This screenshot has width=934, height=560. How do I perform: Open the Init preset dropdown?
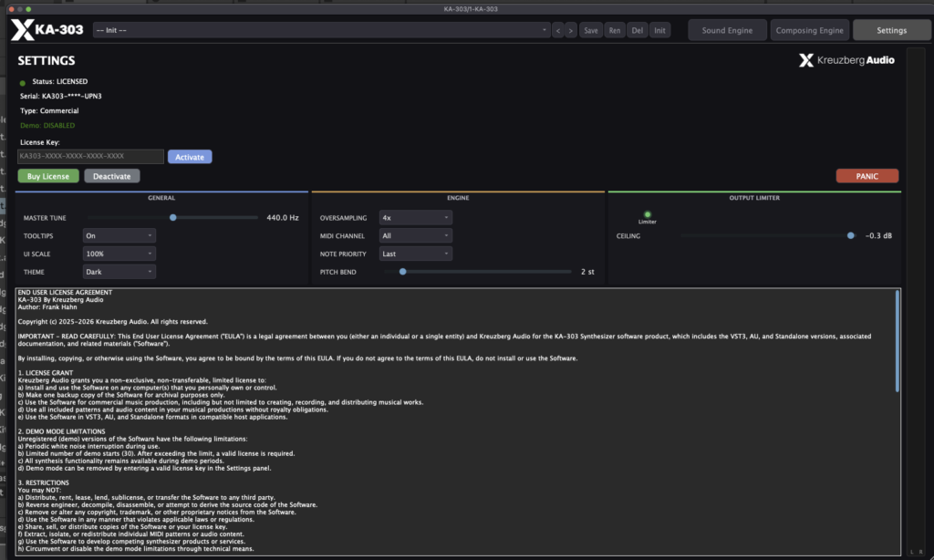point(321,30)
